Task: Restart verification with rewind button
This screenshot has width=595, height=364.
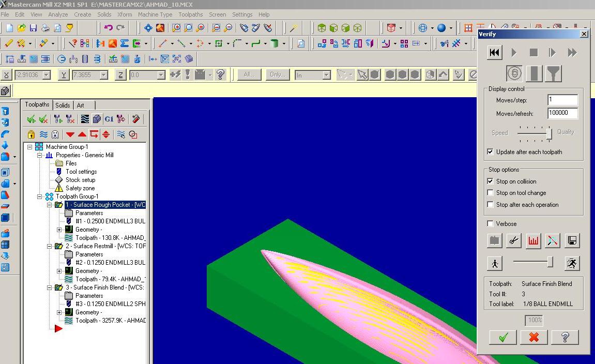Action: [x=494, y=52]
